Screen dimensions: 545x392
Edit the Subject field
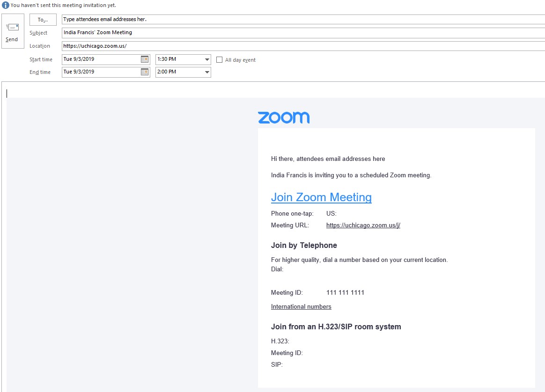click(303, 33)
